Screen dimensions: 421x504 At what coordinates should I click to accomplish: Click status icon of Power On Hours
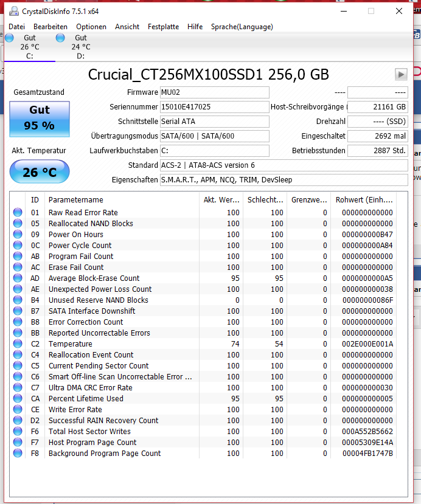tap(18, 234)
